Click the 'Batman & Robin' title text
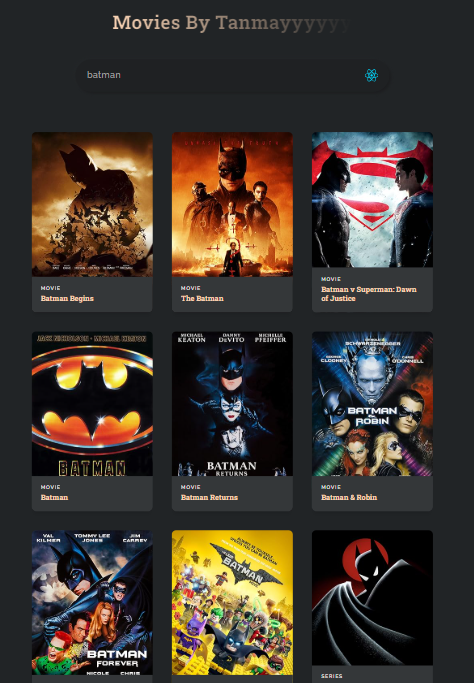Viewport: 474px width, 683px height. pyautogui.click(x=349, y=497)
